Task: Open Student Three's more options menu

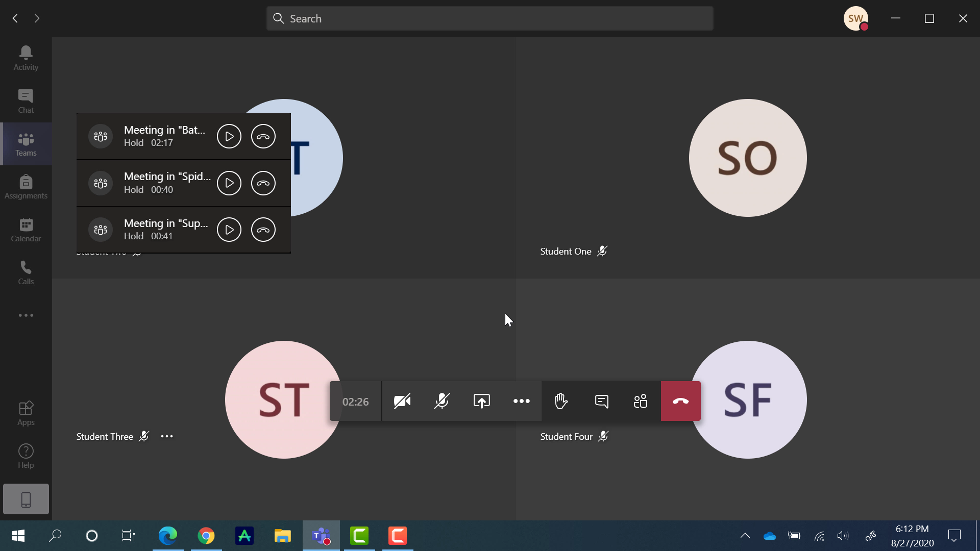Action: (x=167, y=436)
